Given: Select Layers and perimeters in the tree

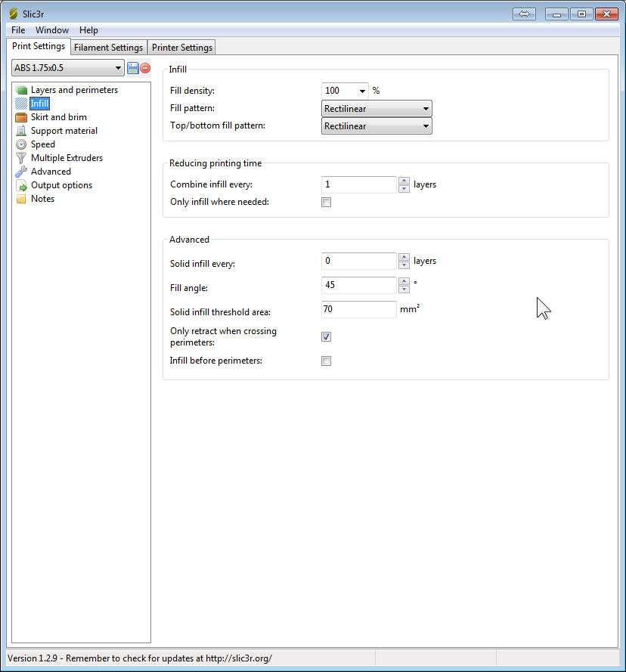Looking at the screenshot, I should pos(74,90).
